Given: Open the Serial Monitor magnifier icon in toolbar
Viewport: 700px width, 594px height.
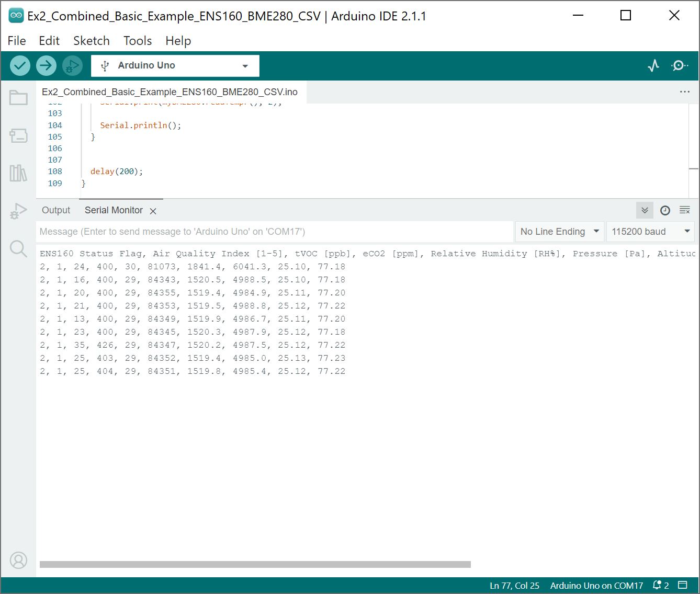Looking at the screenshot, I should [680, 66].
